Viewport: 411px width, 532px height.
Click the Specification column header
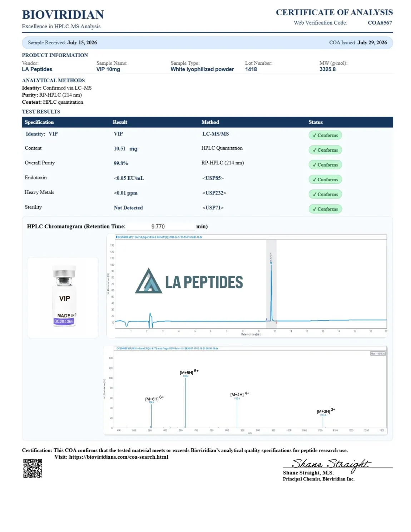pos(39,122)
